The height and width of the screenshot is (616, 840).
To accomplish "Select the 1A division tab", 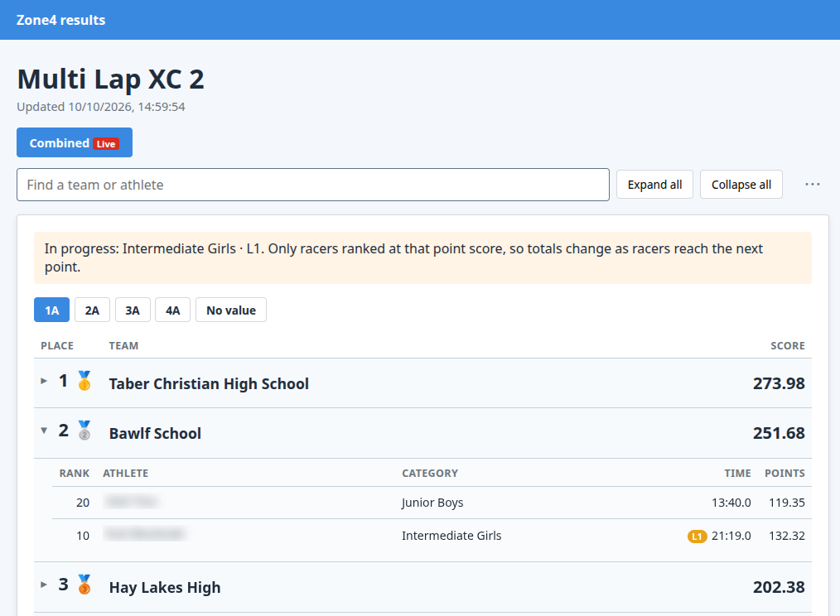I will [x=52, y=310].
